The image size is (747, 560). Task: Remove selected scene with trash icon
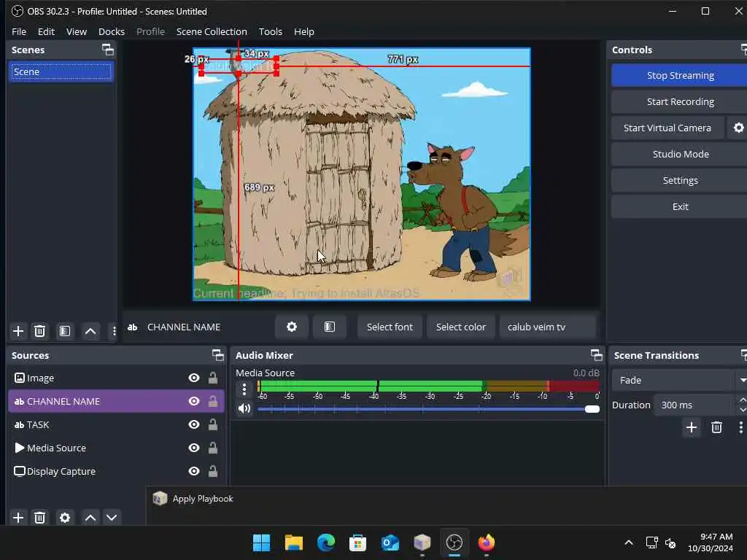(40, 331)
